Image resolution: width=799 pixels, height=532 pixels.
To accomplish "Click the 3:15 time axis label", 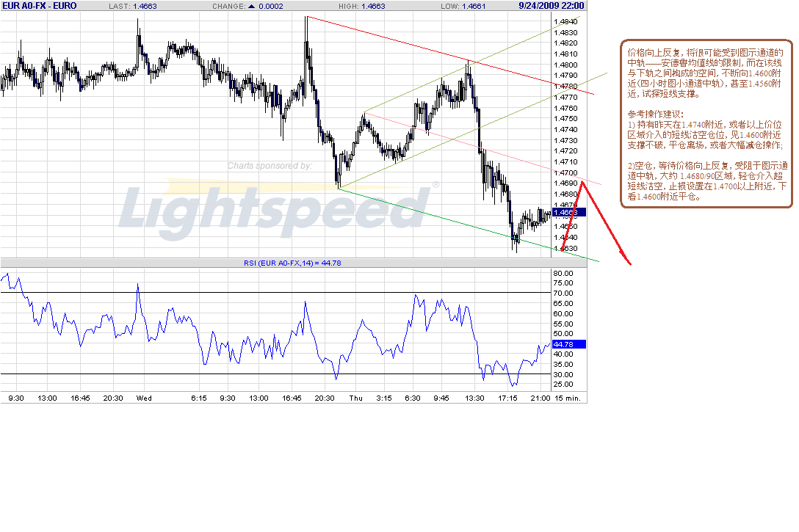I will click(384, 398).
